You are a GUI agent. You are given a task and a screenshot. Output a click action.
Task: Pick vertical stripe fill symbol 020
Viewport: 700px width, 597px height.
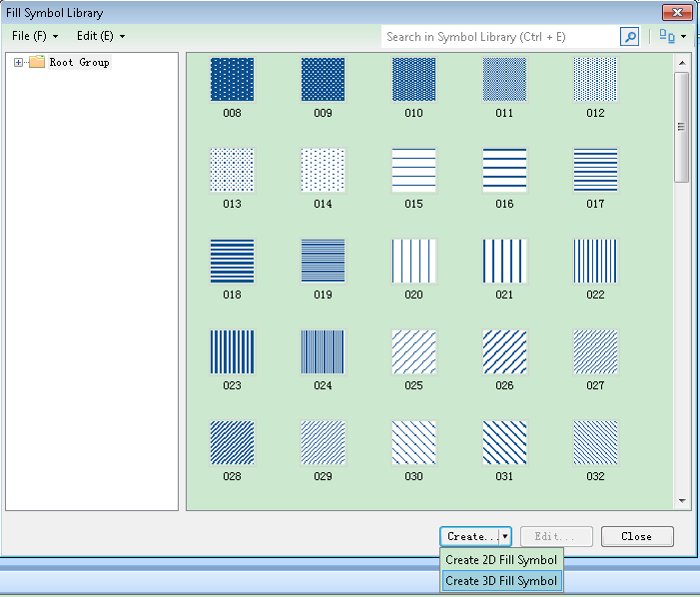tap(413, 261)
